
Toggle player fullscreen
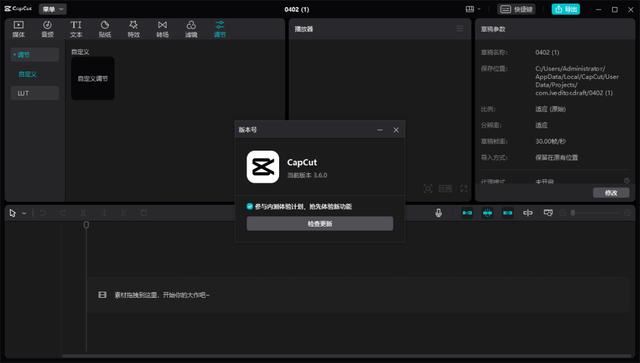(x=464, y=189)
